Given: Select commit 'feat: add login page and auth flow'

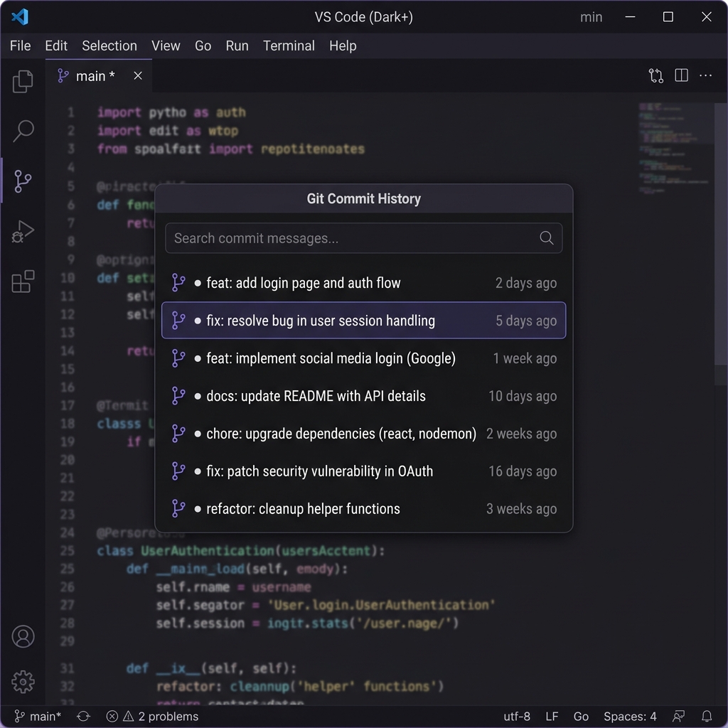Looking at the screenshot, I should [x=363, y=283].
